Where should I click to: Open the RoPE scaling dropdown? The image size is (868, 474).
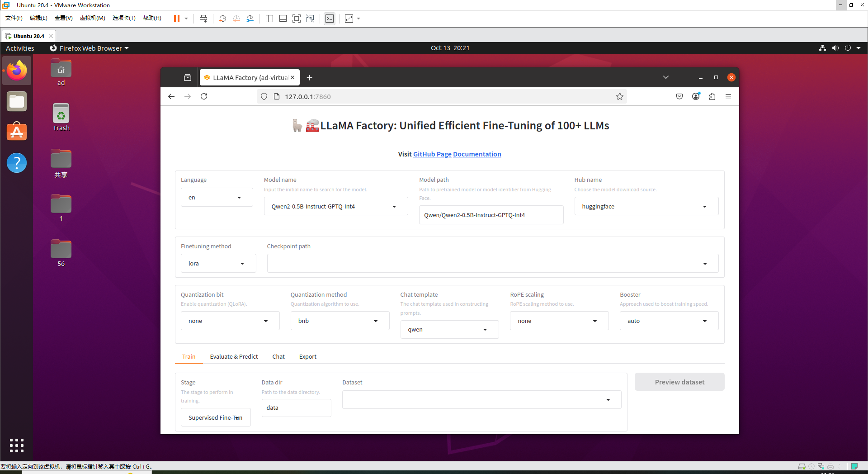(559, 321)
